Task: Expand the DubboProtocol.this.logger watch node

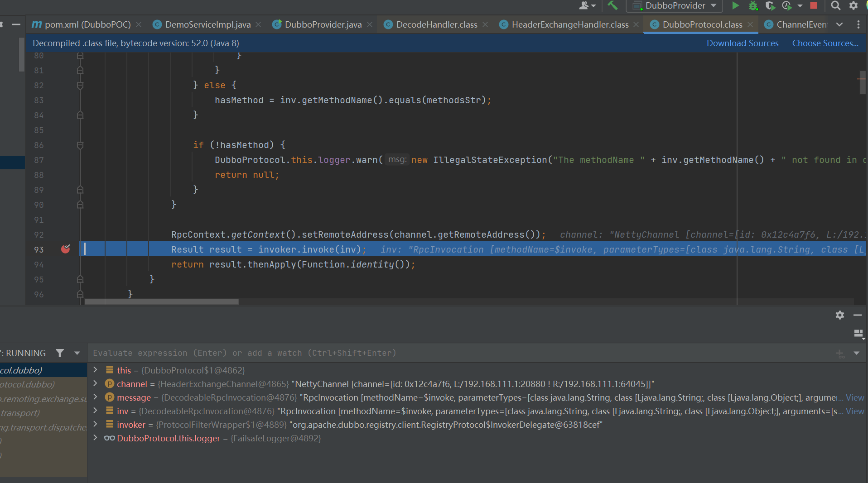Action: point(95,437)
